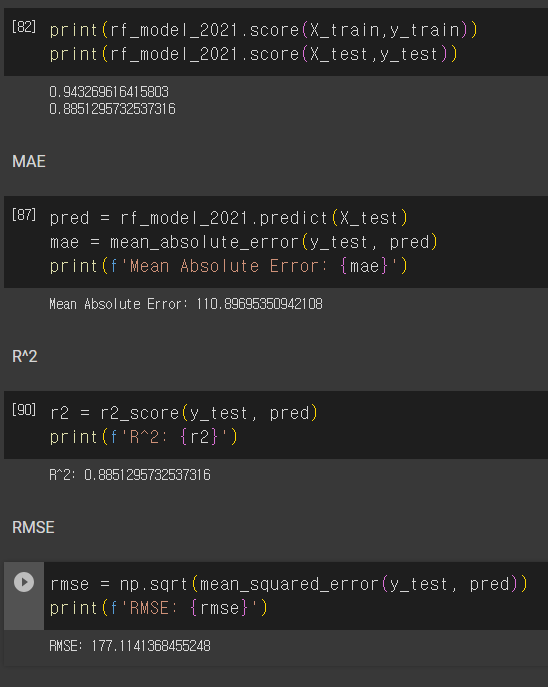The image size is (548, 687).
Task: Select execution count [90] cell marker
Action: [x=24, y=410]
